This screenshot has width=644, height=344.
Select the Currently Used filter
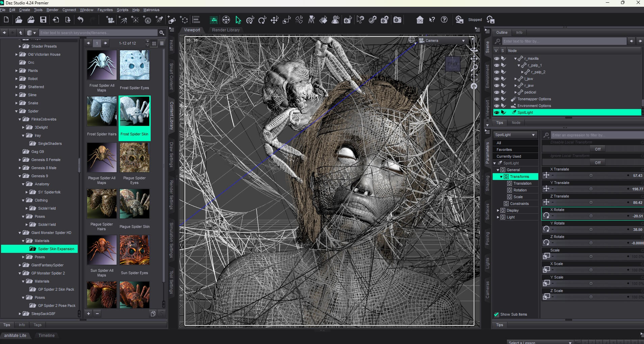point(515,156)
